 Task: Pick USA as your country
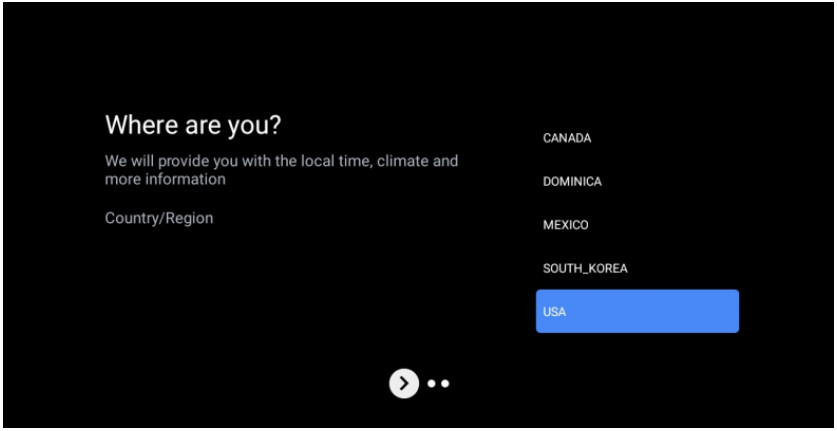pyautogui.click(x=637, y=311)
